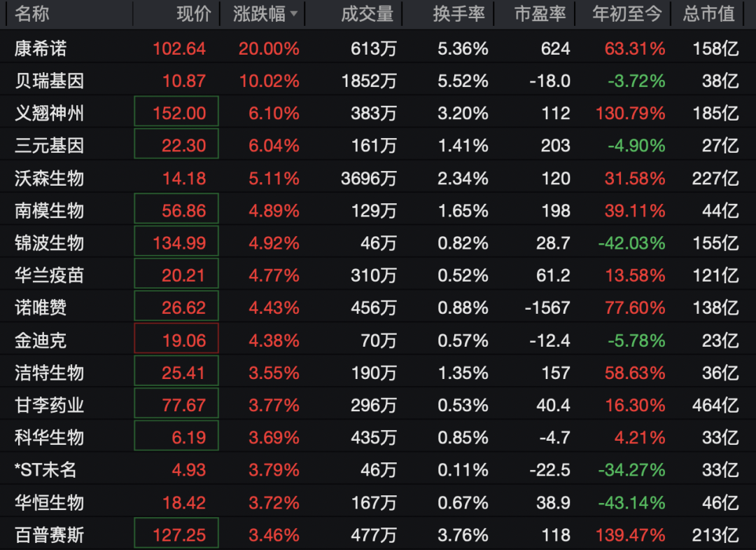Viewport: 756px width, 550px height.
Task: Open the 甘李药业 stock row
Action: [x=378, y=405]
